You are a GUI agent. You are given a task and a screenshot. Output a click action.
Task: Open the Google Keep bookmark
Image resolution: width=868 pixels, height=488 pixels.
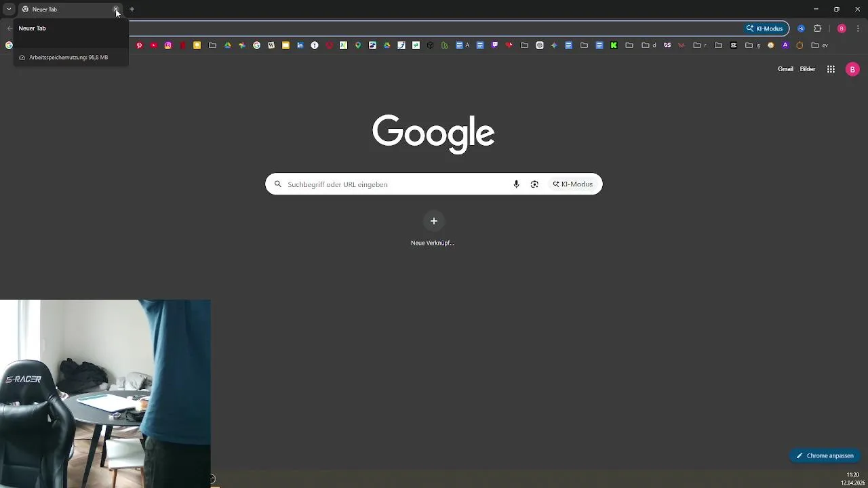coord(197,45)
